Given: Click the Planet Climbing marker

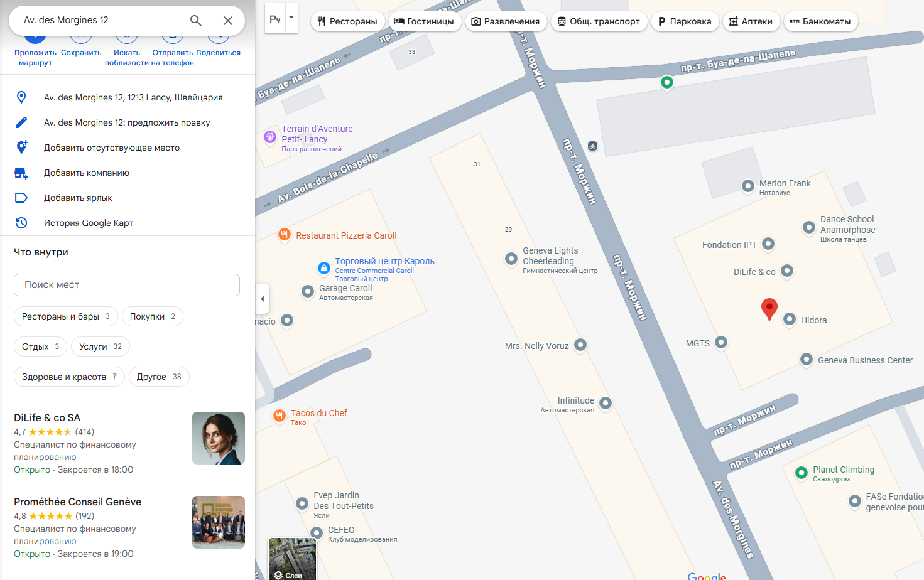Looking at the screenshot, I should [x=802, y=473].
